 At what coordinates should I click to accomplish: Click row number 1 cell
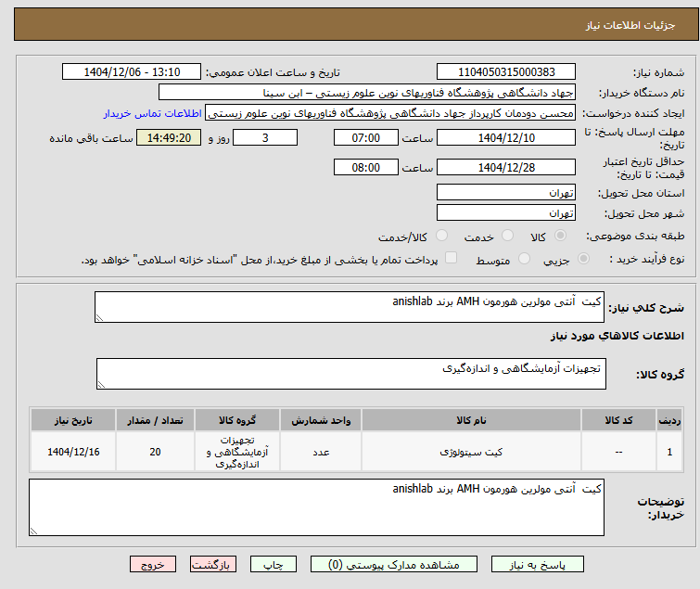click(669, 452)
